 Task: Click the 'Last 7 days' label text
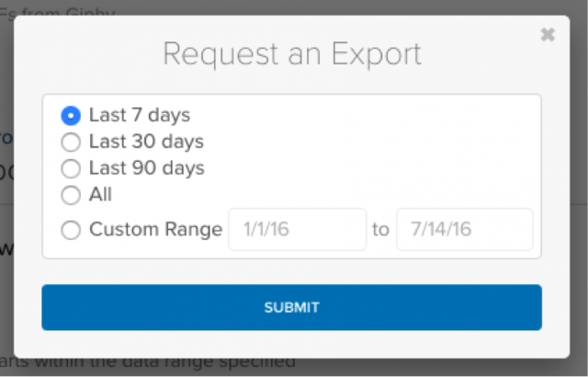click(139, 116)
